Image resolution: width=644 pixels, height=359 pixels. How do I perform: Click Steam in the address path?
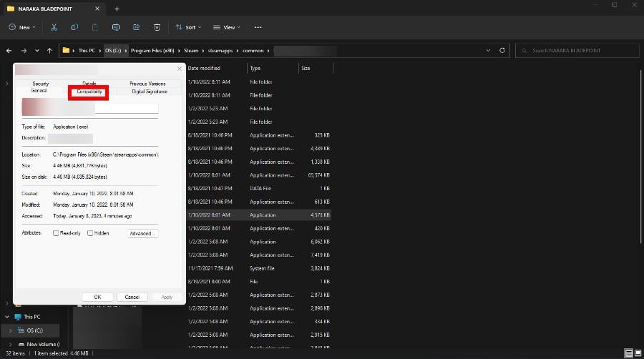[191, 51]
